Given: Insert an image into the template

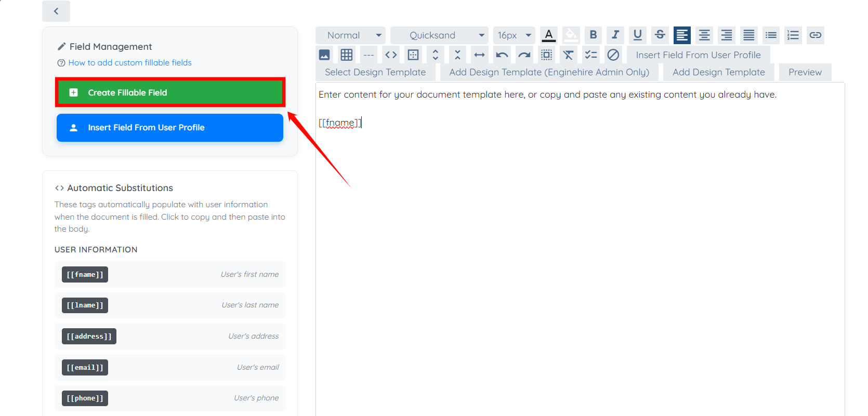Looking at the screenshot, I should (x=324, y=55).
